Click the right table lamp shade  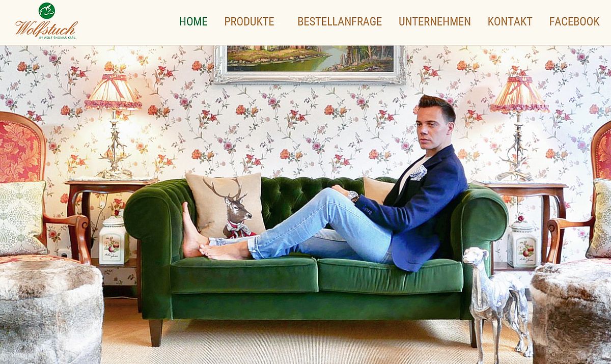(519, 94)
